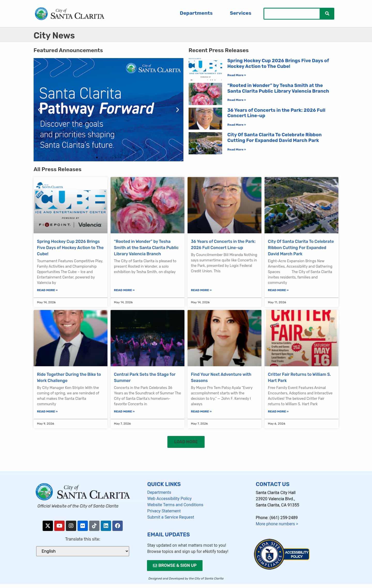This screenshot has height=588, width=372.
Task: Open the Pathway Forward featured banner
Action: pos(109,110)
